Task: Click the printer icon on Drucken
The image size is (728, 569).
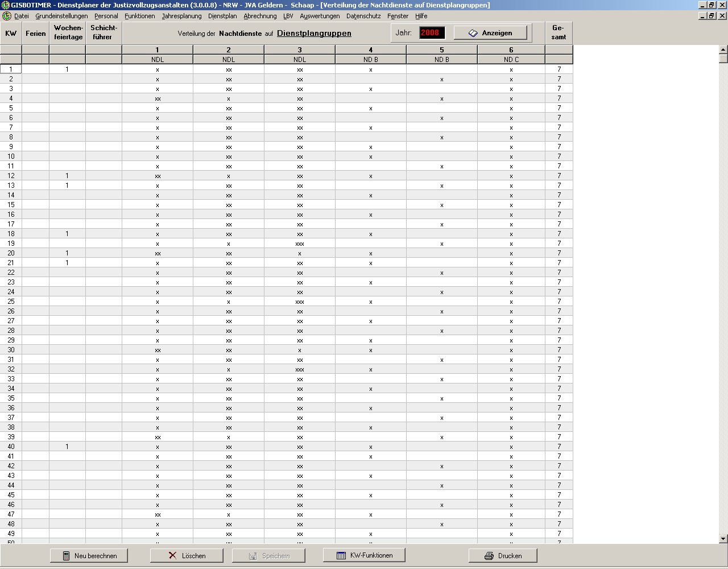Action: (489, 556)
